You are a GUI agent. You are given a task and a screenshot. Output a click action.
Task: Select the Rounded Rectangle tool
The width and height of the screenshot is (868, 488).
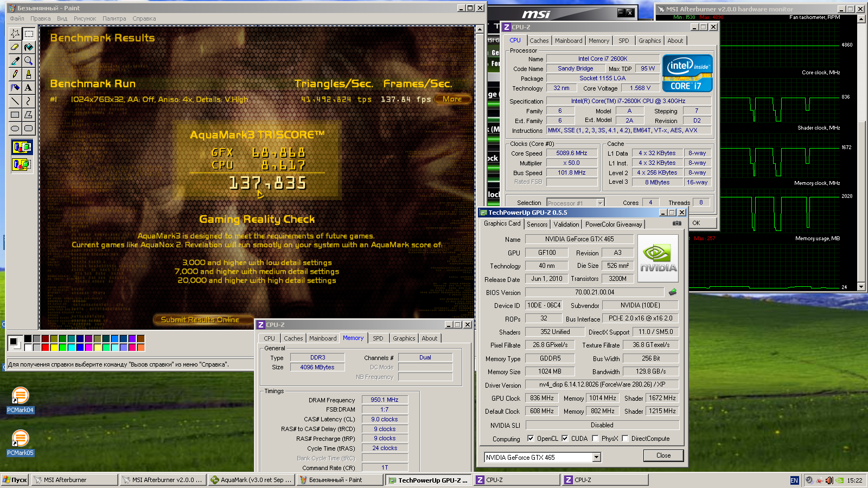point(29,129)
